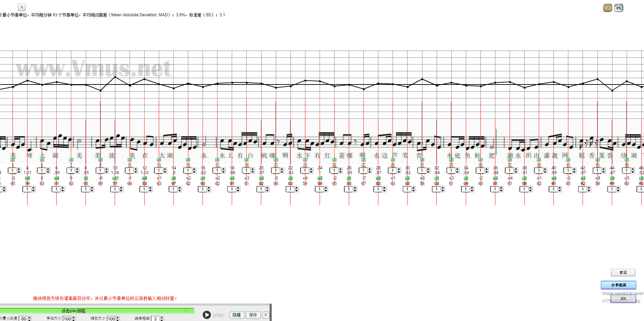Click the 截图 screenshot button

(x=623, y=272)
